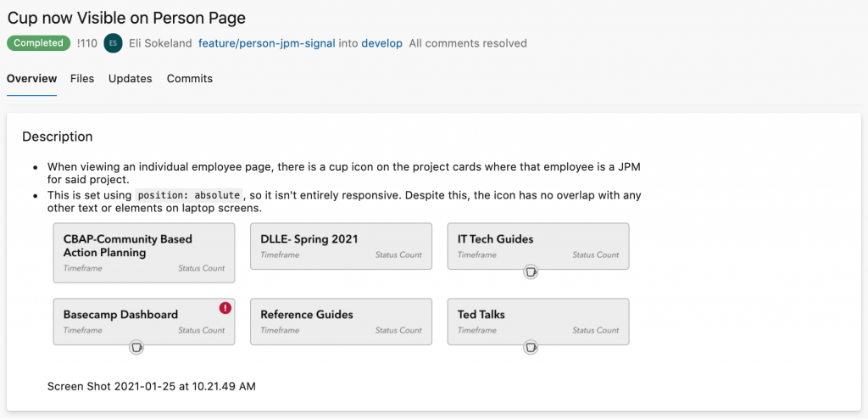
Task: Open the feature/person-jpm-signal branch link
Action: click(x=267, y=43)
